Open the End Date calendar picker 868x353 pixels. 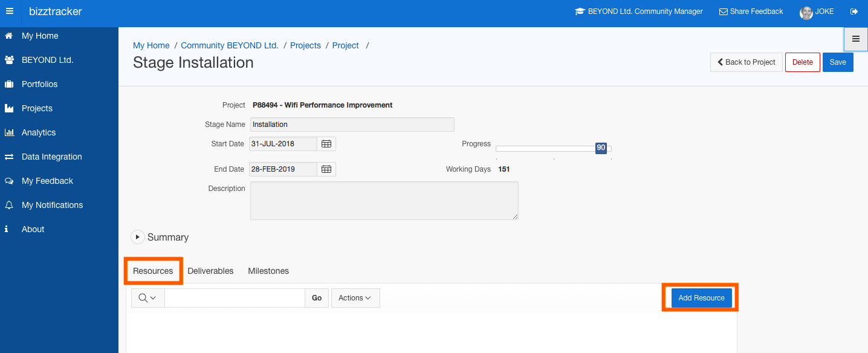coord(326,169)
